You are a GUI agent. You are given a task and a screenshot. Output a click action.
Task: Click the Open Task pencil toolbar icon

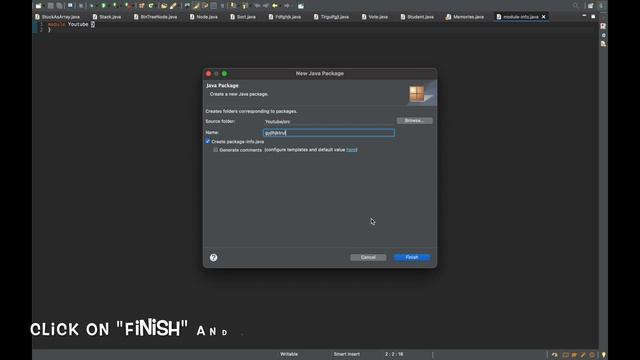pyautogui.click(x=173, y=6)
